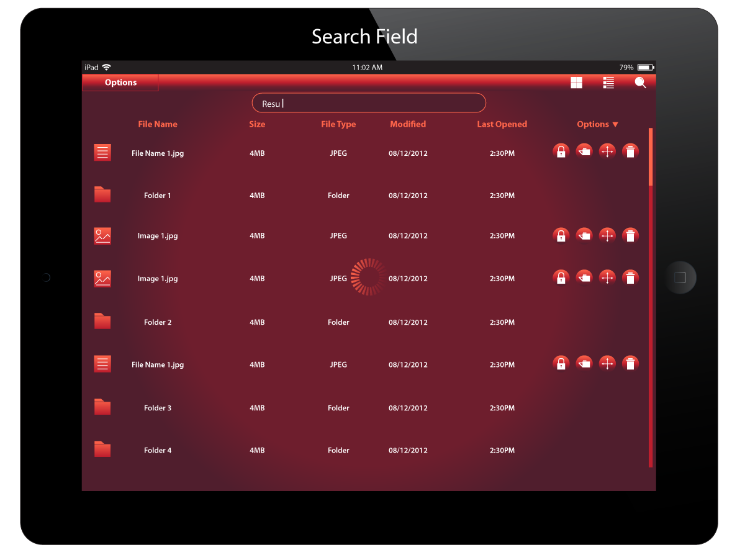Viewport: 745px width, 560px height.
Task: Select "Image 1.jpg" text above Folder 2
Action: (158, 279)
